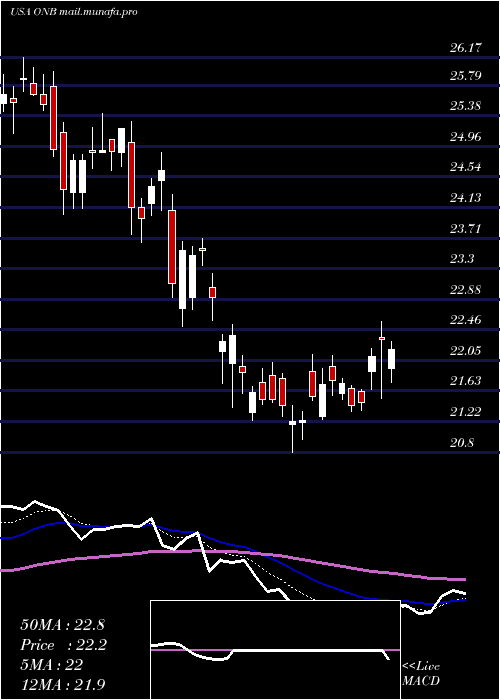This screenshot has height=700, width=500.
Task: Click the 'USA ONB mail.munafa.pro' chart title
Action: click(74, 12)
